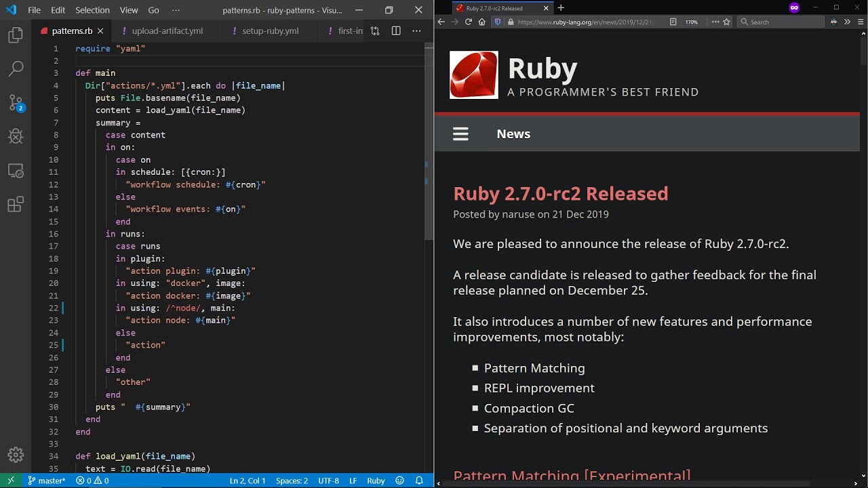Reload the Ruby page in Firefox
The image size is (868, 488).
click(x=468, y=22)
